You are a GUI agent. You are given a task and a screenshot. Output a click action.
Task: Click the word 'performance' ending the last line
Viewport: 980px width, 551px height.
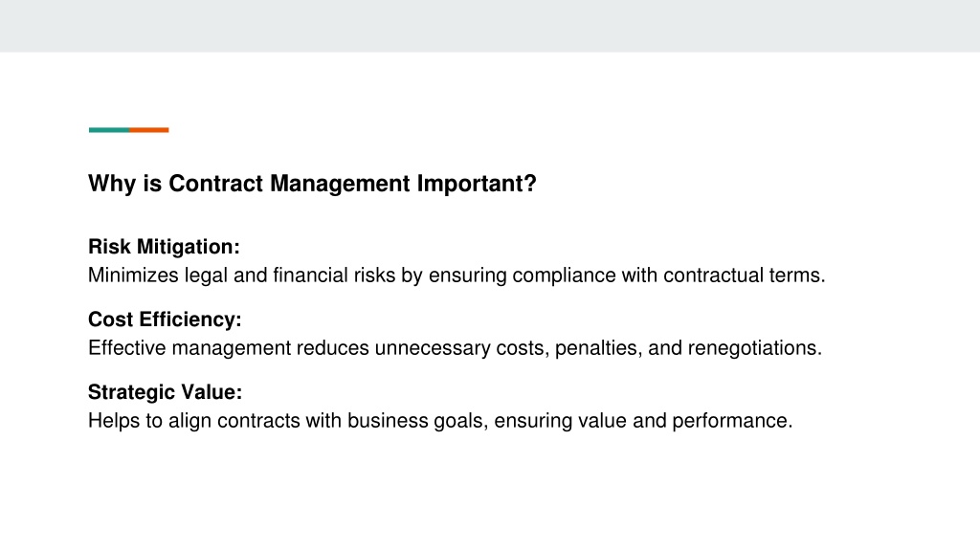point(729,421)
